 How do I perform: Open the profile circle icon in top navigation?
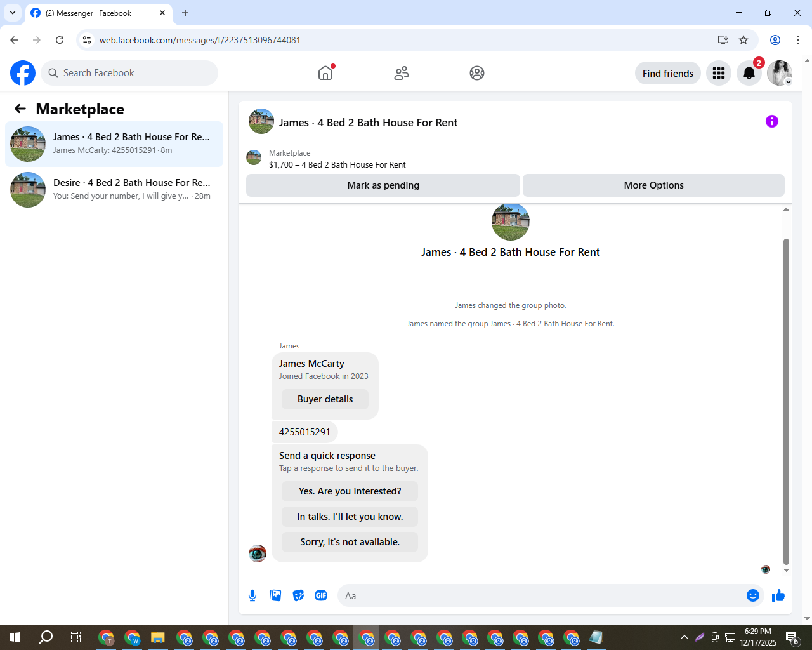click(477, 73)
